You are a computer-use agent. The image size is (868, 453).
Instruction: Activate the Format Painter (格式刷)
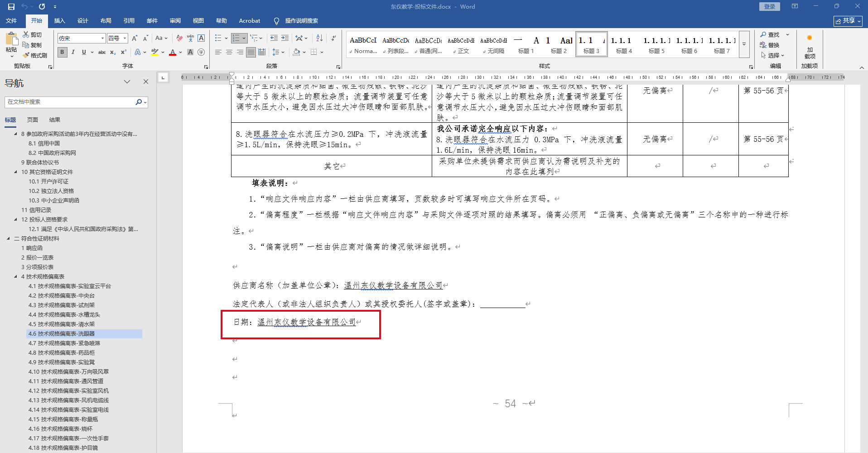click(35, 55)
